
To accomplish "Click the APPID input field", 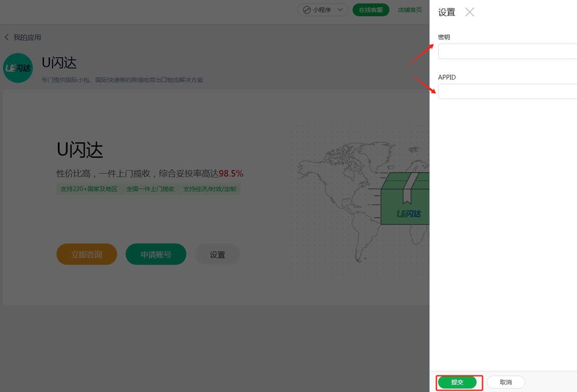I will [507, 91].
